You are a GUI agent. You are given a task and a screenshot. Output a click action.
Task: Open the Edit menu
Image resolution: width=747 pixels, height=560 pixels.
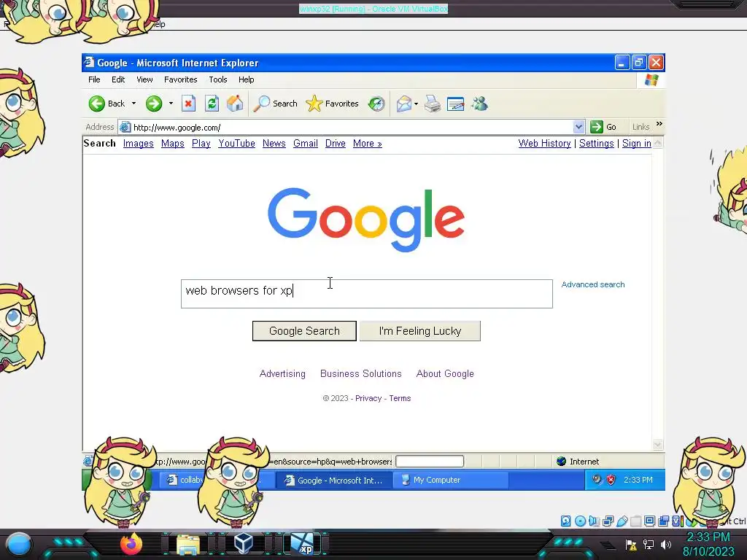tap(118, 79)
